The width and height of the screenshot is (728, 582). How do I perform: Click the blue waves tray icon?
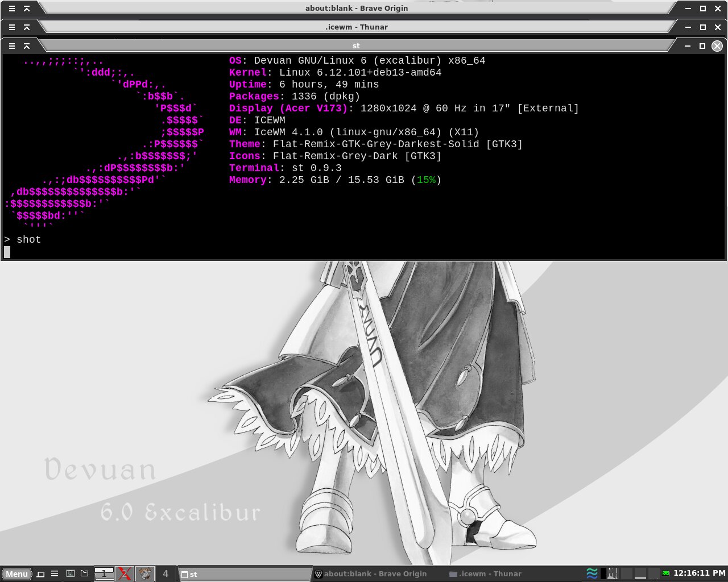pos(592,573)
